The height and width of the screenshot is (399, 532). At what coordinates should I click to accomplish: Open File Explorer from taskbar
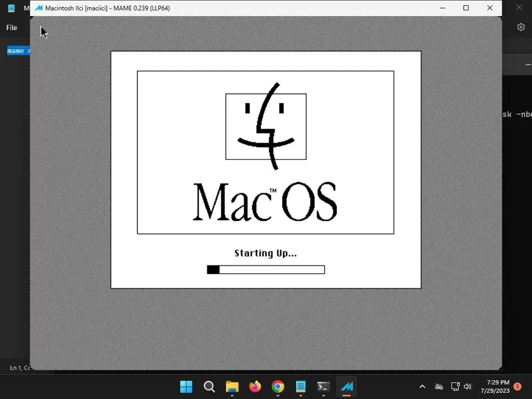coord(232,387)
